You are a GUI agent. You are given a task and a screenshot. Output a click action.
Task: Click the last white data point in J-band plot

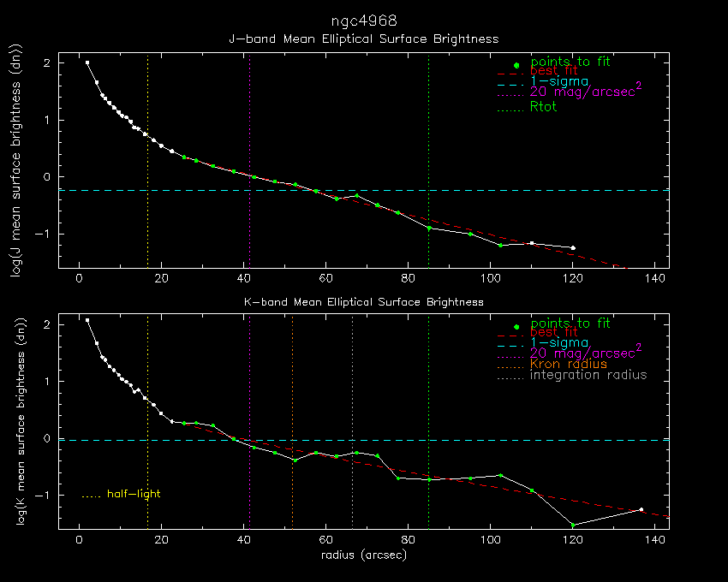pos(573,248)
